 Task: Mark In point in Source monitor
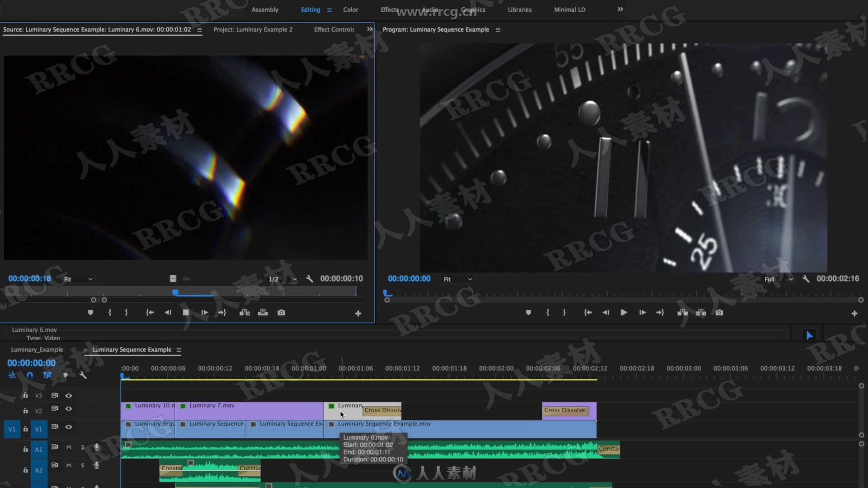[x=110, y=313]
